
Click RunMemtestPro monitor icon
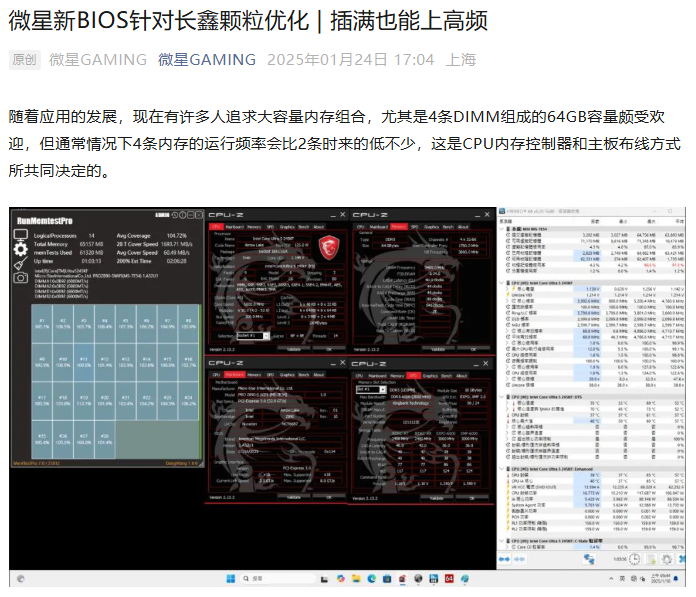coord(21,235)
